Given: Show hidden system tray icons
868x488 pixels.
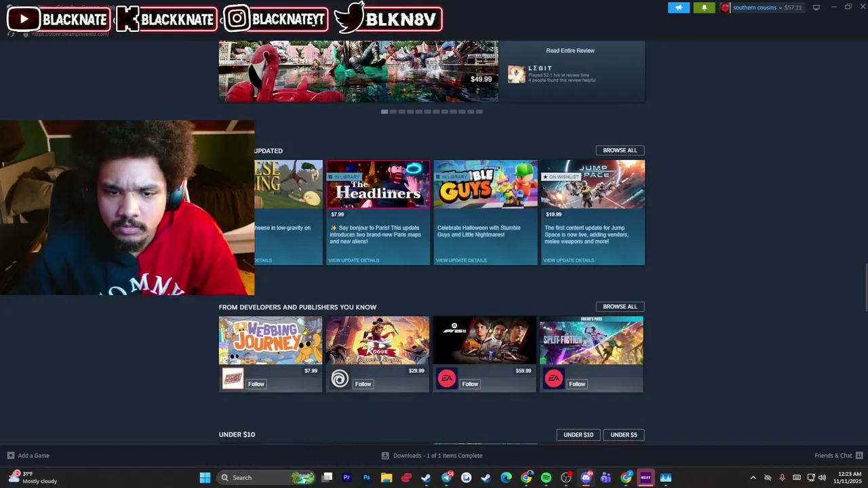Looking at the screenshot, I should (753, 478).
